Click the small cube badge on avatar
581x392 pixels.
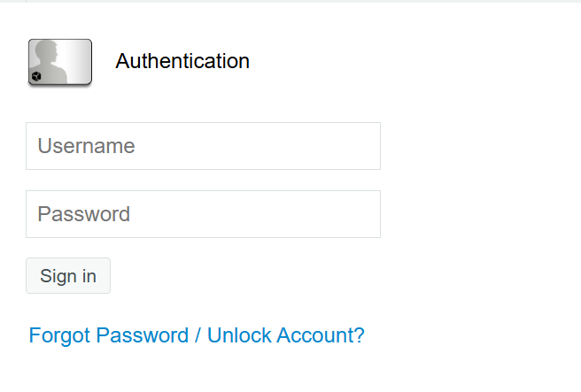(36, 77)
